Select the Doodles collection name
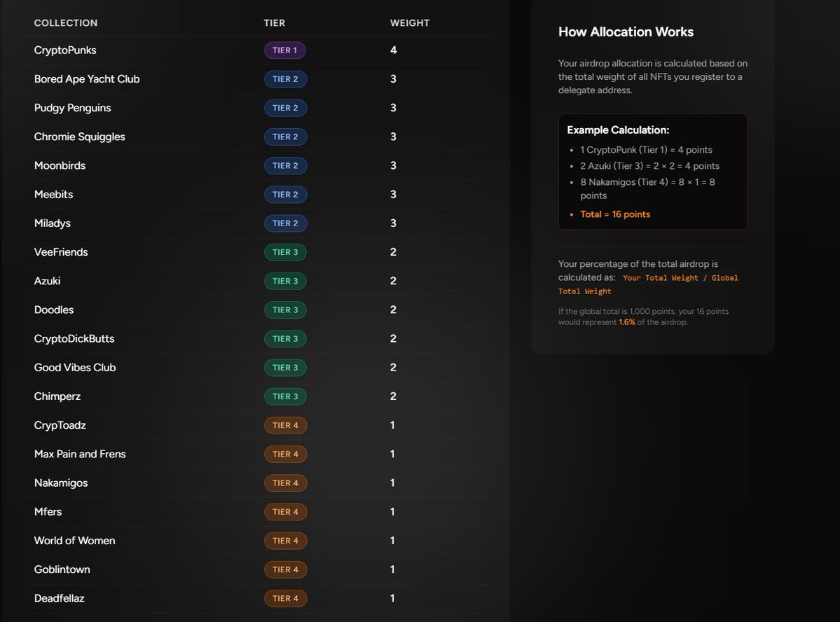Image resolution: width=840 pixels, height=622 pixels. click(54, 310)
